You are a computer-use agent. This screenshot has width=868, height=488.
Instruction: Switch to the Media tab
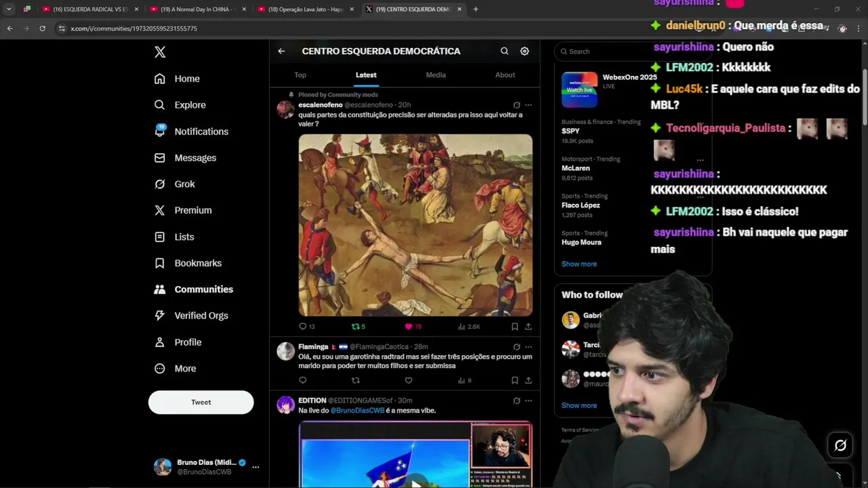click(436, 75)
